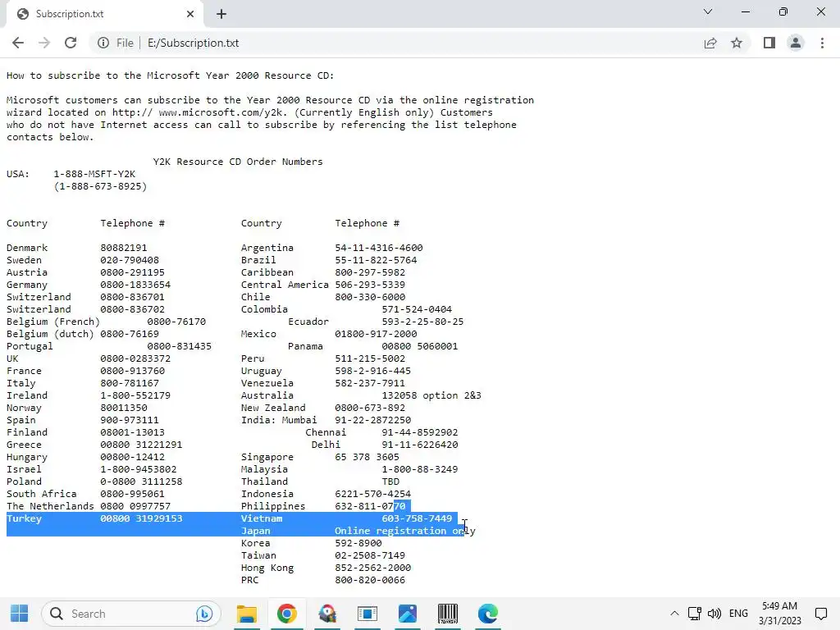Click the Korea number 592-8900
Viewport: 840px width, 630px height.
coord(358,543)
